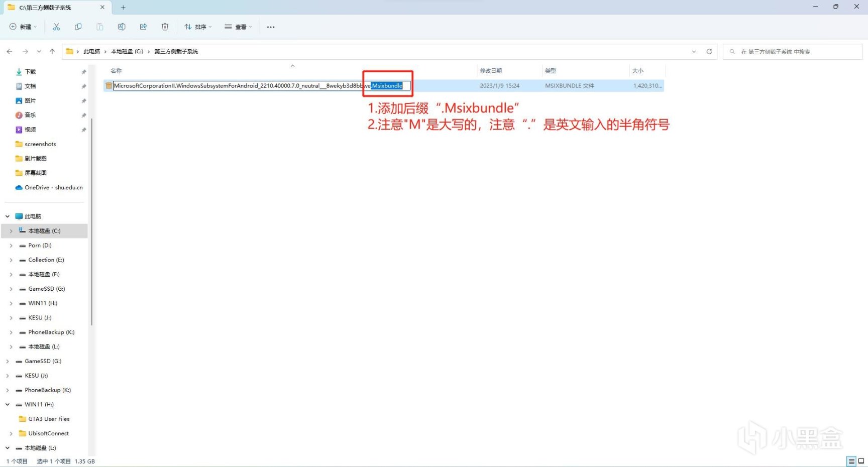The image size is (868, 467).
Task: Open OneDrive - shu.edu.cn in sidebar
Action: [54, 187]
